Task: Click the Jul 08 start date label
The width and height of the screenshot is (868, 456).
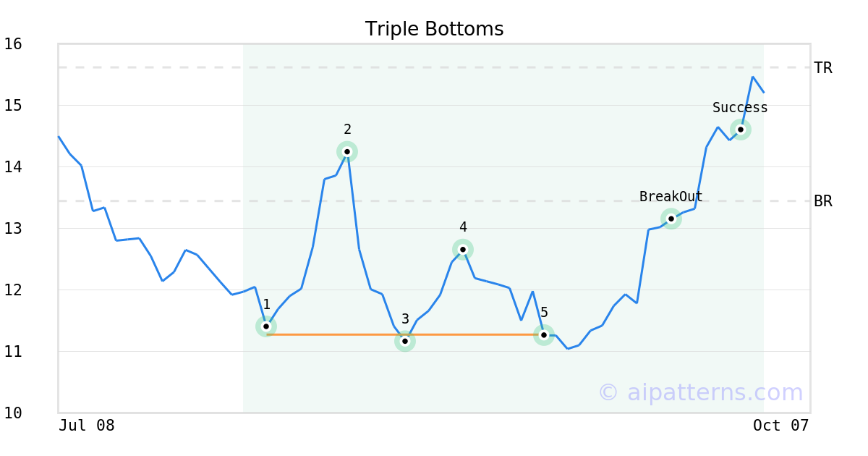Action: [87, 426]
